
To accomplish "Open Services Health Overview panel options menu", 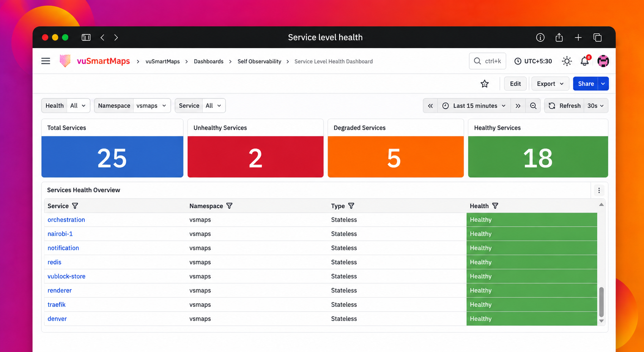I will [599, 190].
